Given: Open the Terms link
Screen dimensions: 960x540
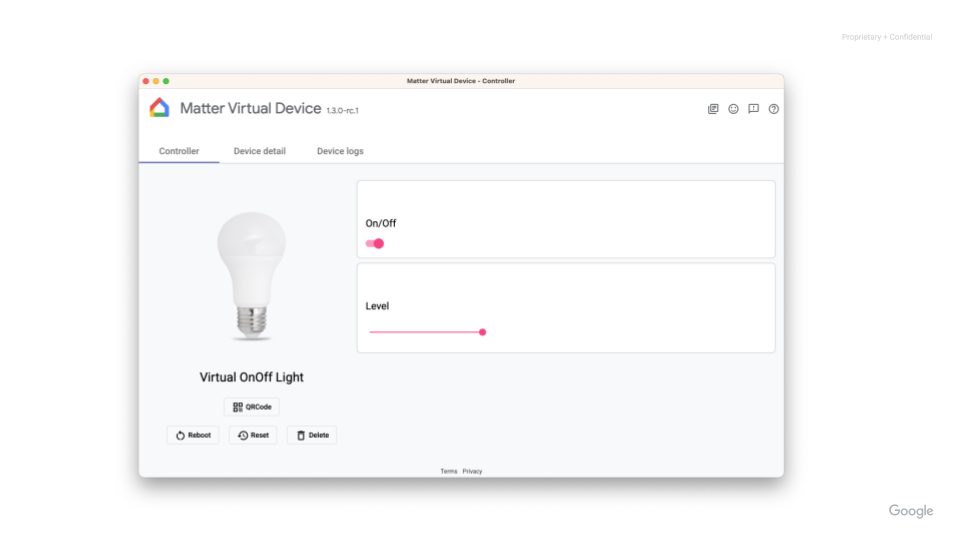Looking at the screenshot, I should pyautogui.click(x=449, y=471).
